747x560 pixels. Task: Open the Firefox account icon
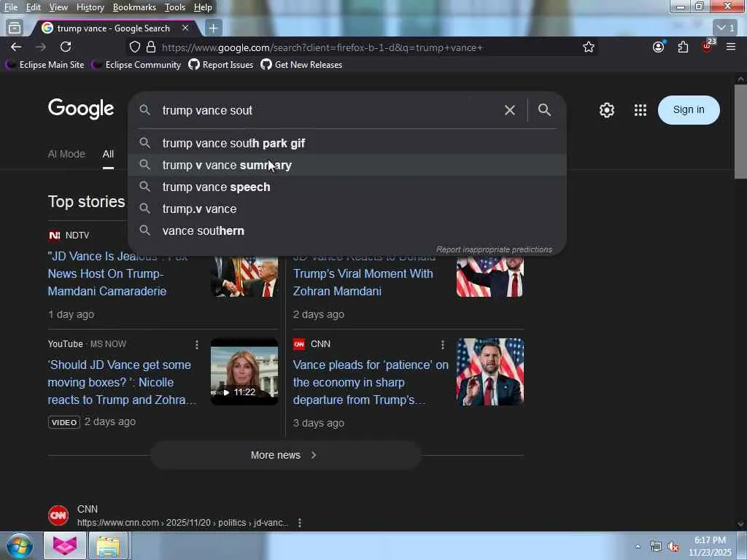point(659,47)
